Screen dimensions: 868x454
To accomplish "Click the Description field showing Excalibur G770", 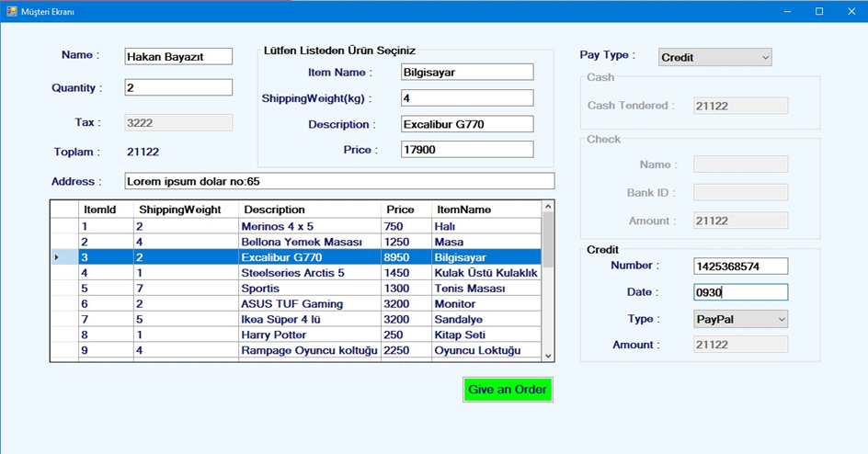I will (467, 124).
